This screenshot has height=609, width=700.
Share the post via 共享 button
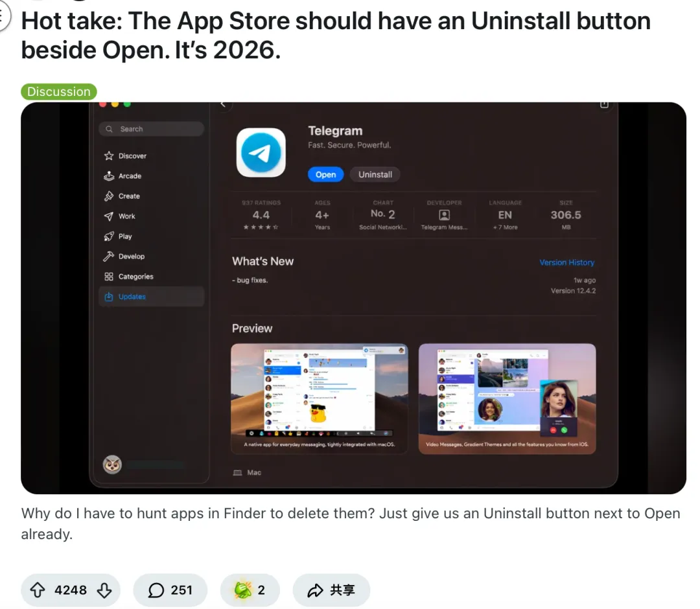coord(331,590)
